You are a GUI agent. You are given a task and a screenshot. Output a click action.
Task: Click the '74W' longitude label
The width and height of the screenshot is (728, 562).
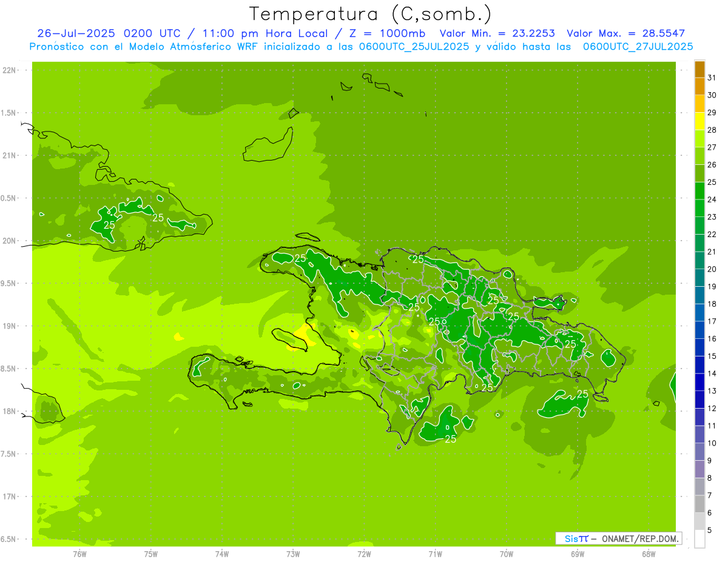[222, 554]
